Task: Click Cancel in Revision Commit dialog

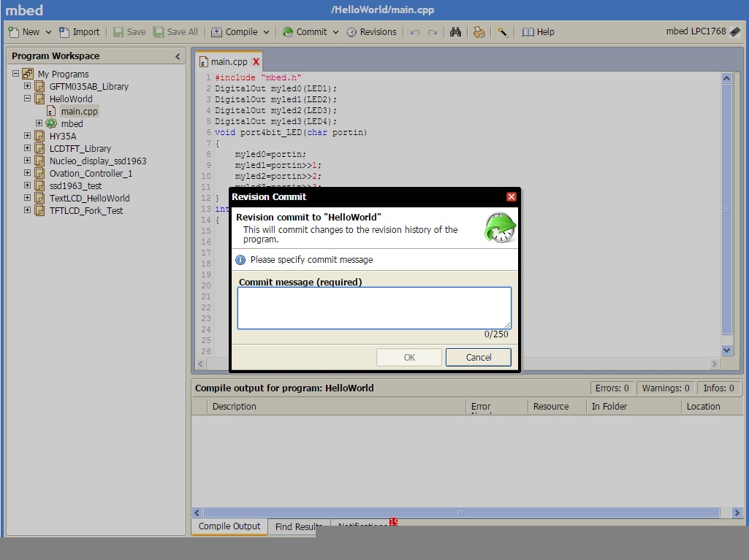Action: click(x=478, y=357)
